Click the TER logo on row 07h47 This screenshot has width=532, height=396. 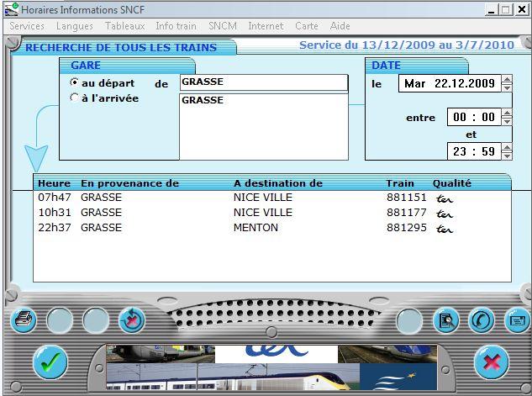(445, 198)
